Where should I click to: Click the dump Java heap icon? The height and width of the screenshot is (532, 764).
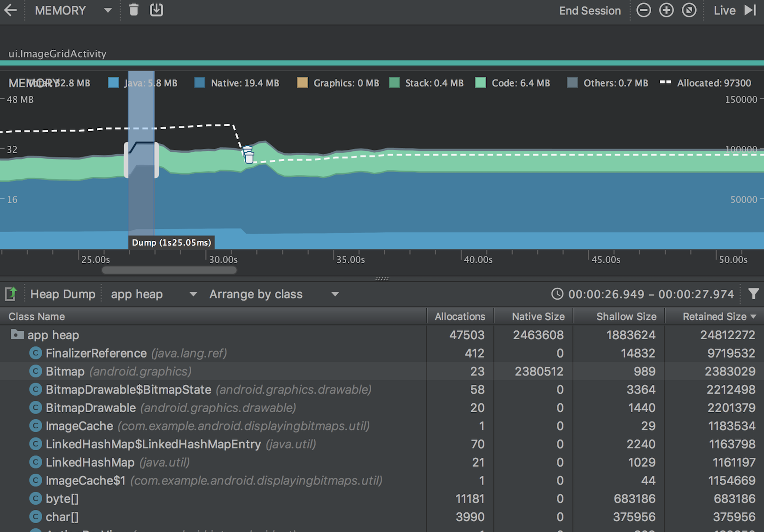156,10
